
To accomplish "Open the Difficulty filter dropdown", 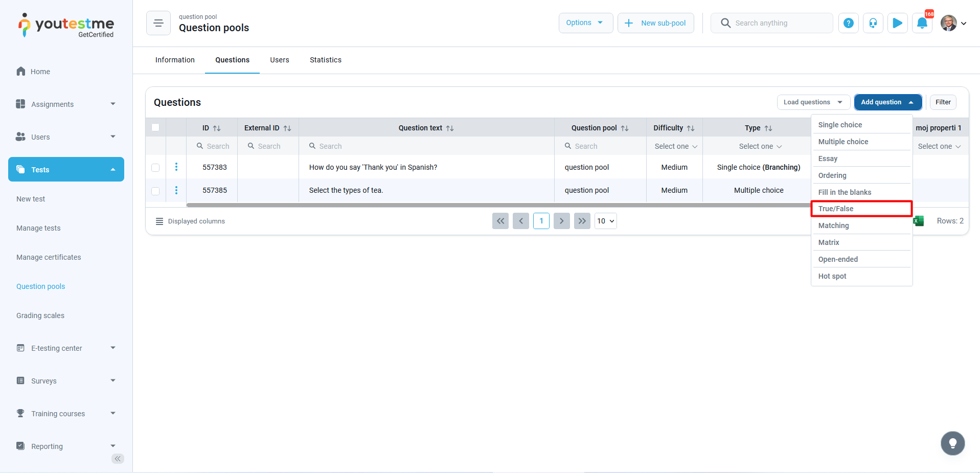I will coord(675,146).
